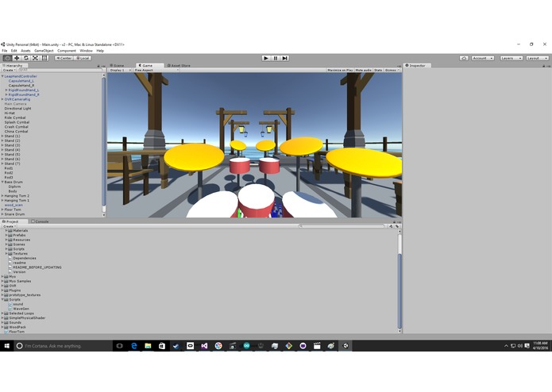This screenshot has width=552, height=392.
Task: Click the Prefabs folder icon
Action: [x=10, y=235]
